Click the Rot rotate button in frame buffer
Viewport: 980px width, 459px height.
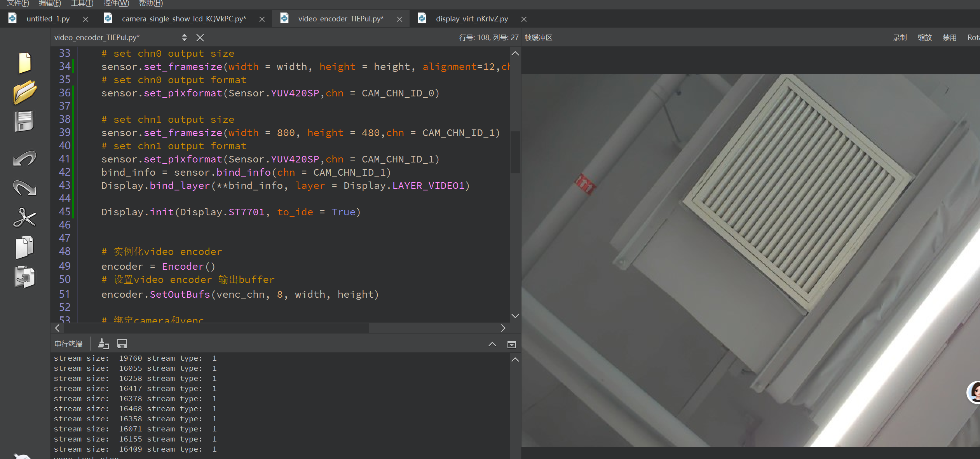tap(973, 37)
